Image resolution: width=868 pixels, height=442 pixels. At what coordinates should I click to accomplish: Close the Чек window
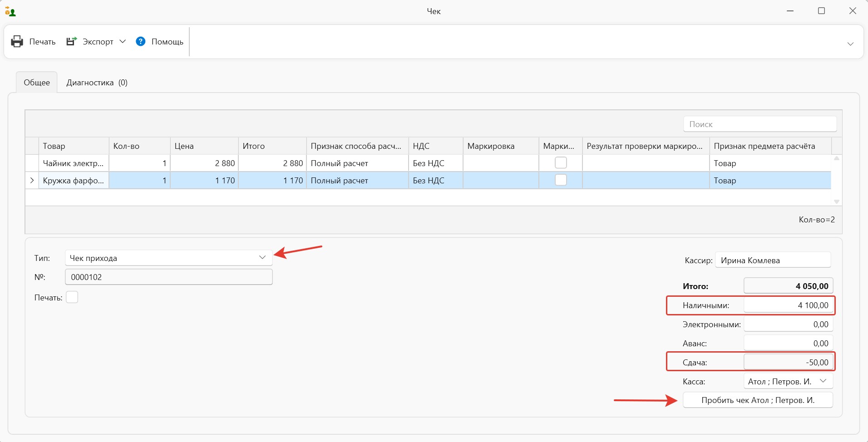[853, 11]
